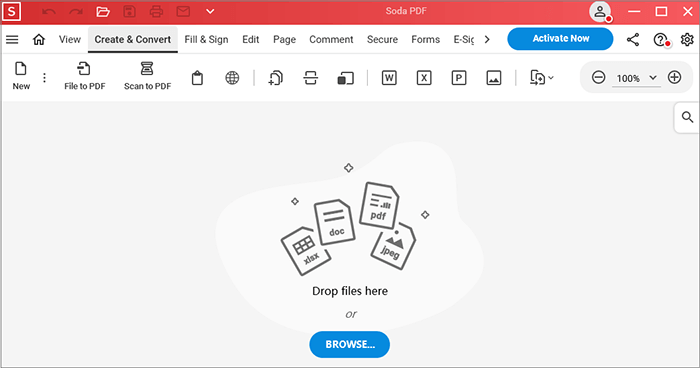
Task: Open the hamburger menu
Action: pos(12,40)
